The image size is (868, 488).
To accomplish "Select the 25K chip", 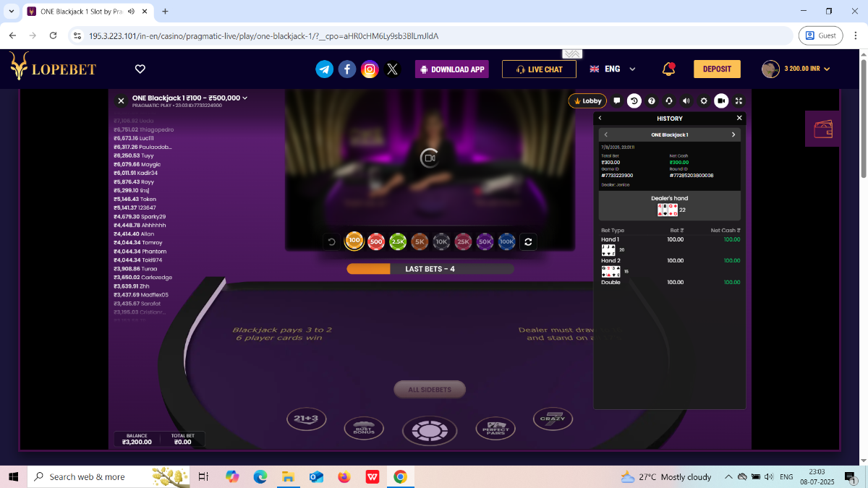I will pyautogui.click(x=463, y=242).
